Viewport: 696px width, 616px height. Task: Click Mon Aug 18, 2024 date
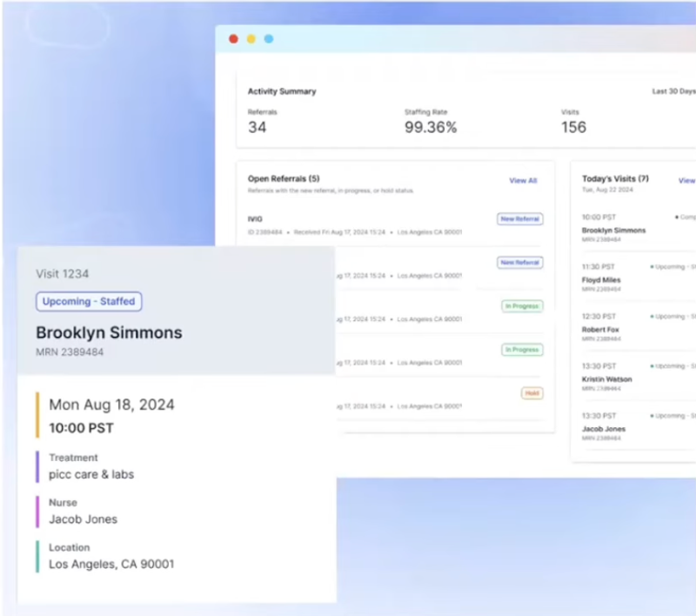click(111, 405)
